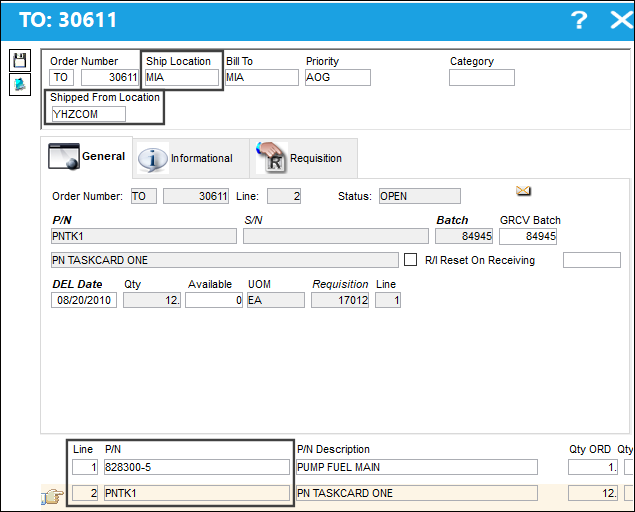Screen dimensions: 635x512
Task: Click Qty ORD 12. cell
Action: pyautogui.click(x=593, y=493)
